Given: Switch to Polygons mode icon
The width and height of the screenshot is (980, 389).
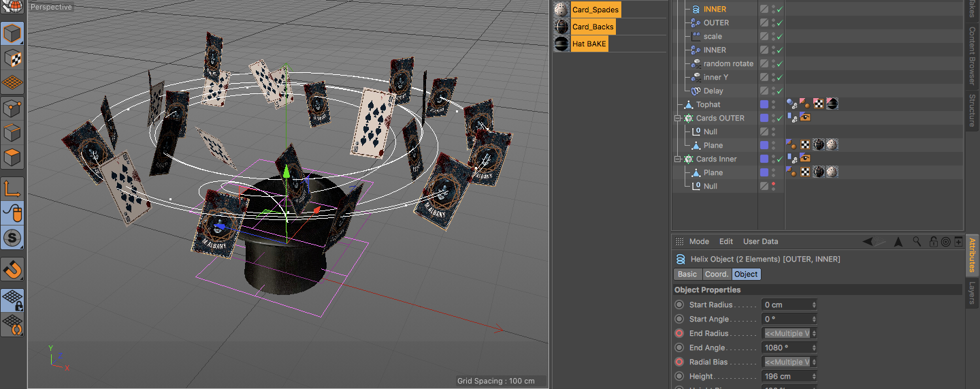Looking at the screenshot, I should [x=13, y=158].
